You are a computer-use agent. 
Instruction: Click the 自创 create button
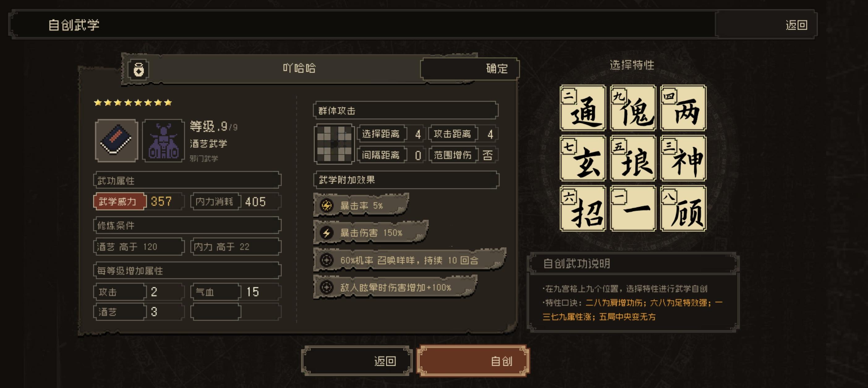click(x=473, y=361)
